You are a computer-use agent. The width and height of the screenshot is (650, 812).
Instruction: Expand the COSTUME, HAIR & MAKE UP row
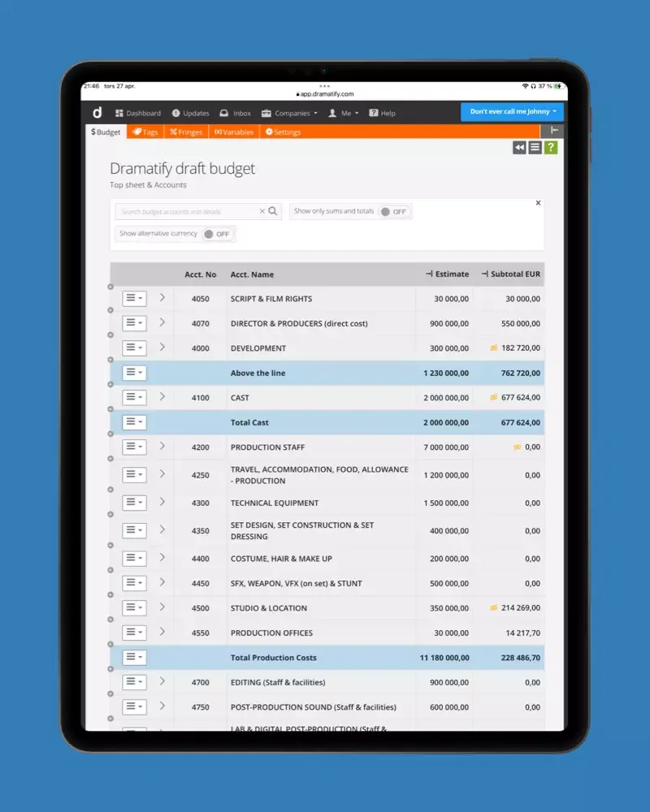tap(162, 557)
